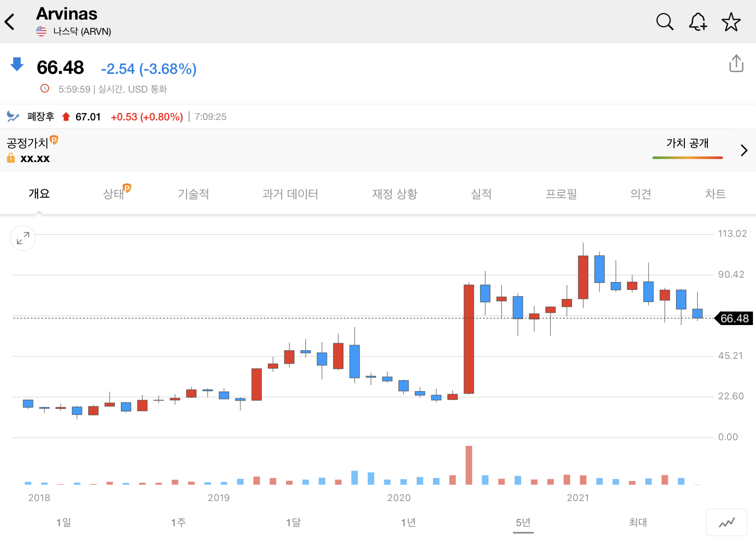Image resolution: width=756 pixels, height=541 pixels.
Task: Tap the +0.53 (+0.80%) after-hours change
Action: coord(147,117)
